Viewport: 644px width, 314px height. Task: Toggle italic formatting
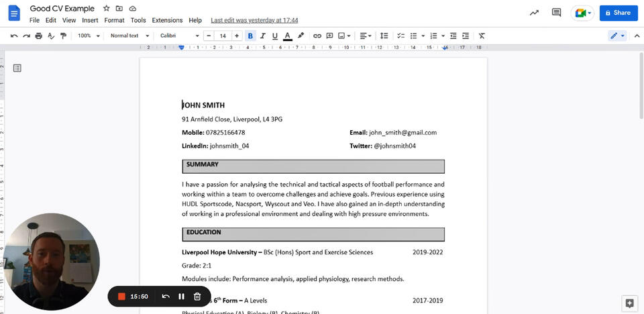tap(263, 36)
